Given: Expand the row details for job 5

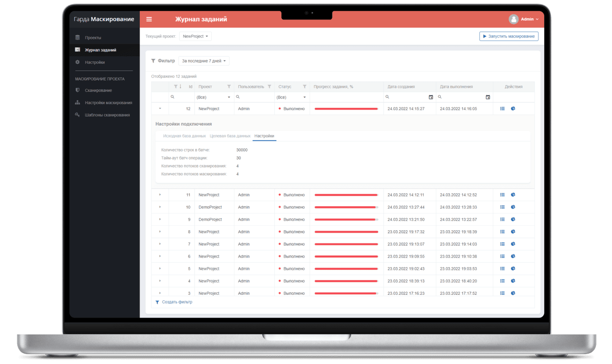Looking at the screenshot, I should coord(160,268).
